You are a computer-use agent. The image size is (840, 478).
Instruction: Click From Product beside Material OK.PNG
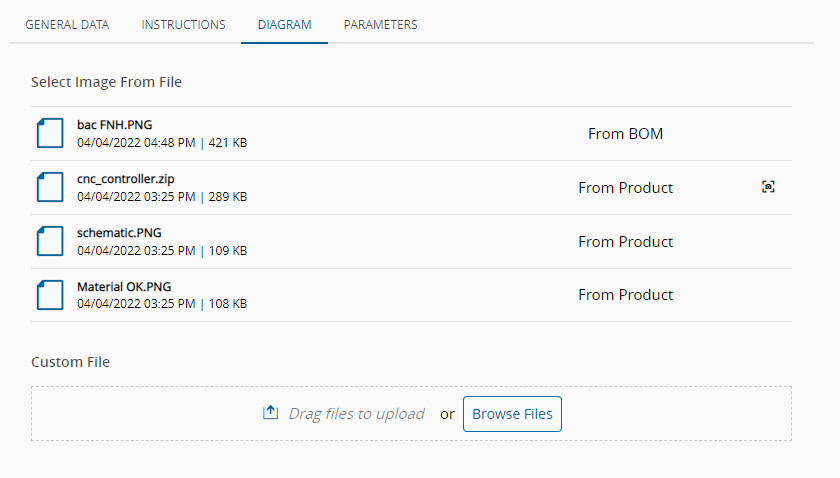(625, 296)
